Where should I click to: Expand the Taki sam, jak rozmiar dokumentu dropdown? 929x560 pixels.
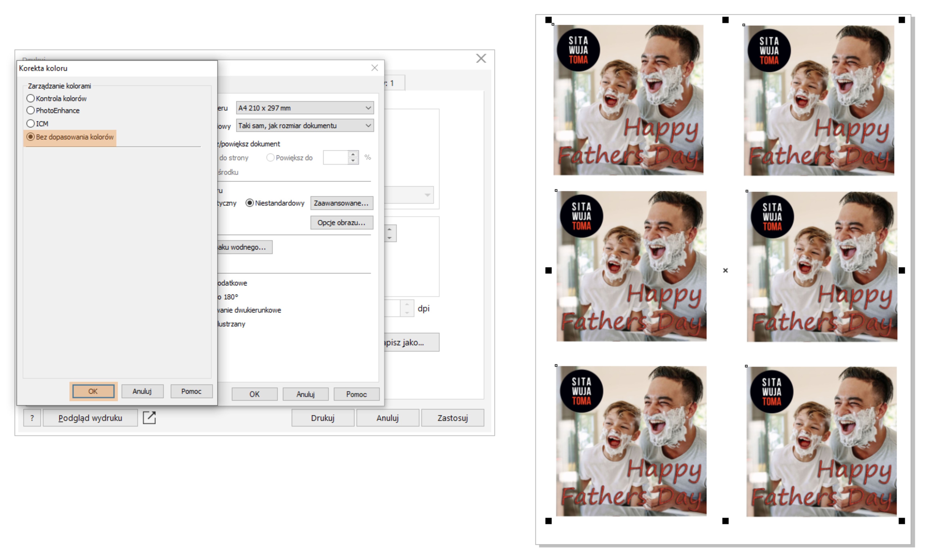pyautogui.click(x=305, y=125)
